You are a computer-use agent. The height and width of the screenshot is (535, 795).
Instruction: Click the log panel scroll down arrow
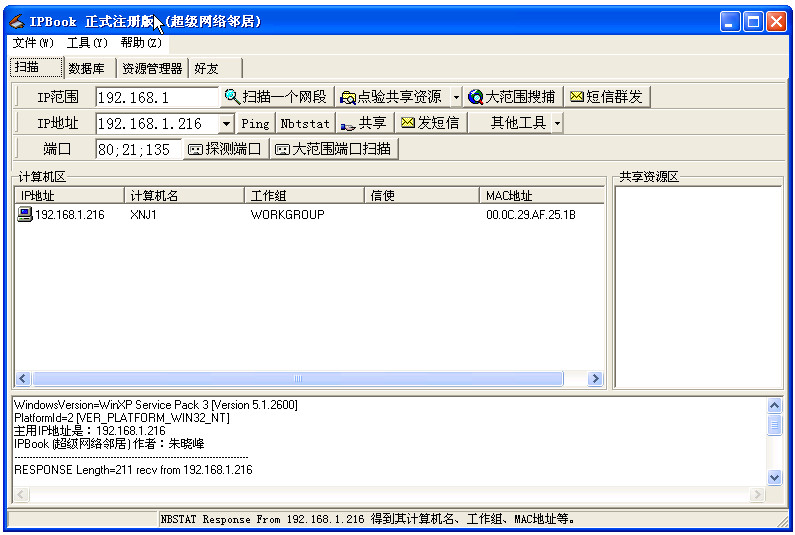pos(774,477)
